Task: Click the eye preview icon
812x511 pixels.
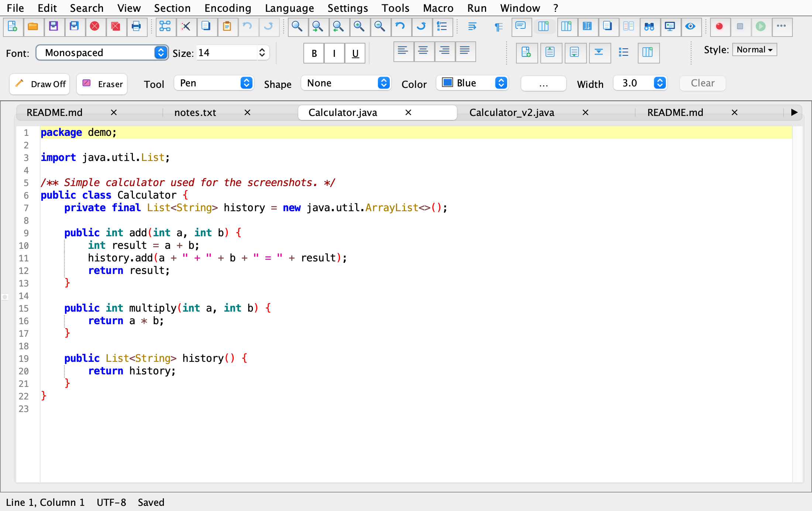Action: pyautogui.click(x=691, y=27)
